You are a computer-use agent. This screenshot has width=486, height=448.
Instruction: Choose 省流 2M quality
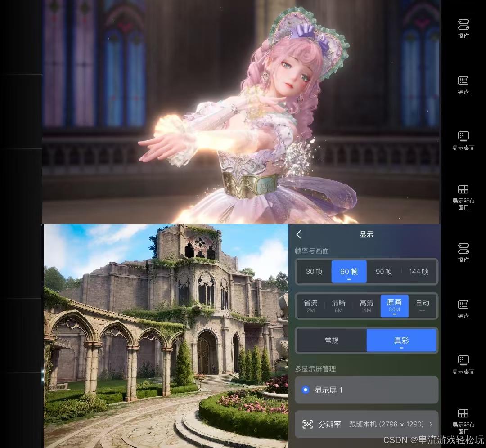tap(310, 306)
